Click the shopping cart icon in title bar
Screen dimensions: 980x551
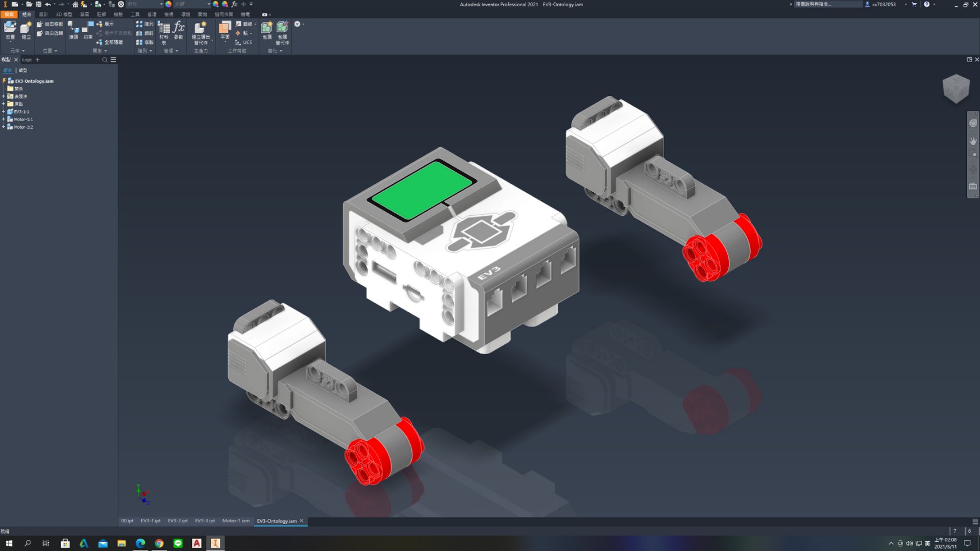915,4
